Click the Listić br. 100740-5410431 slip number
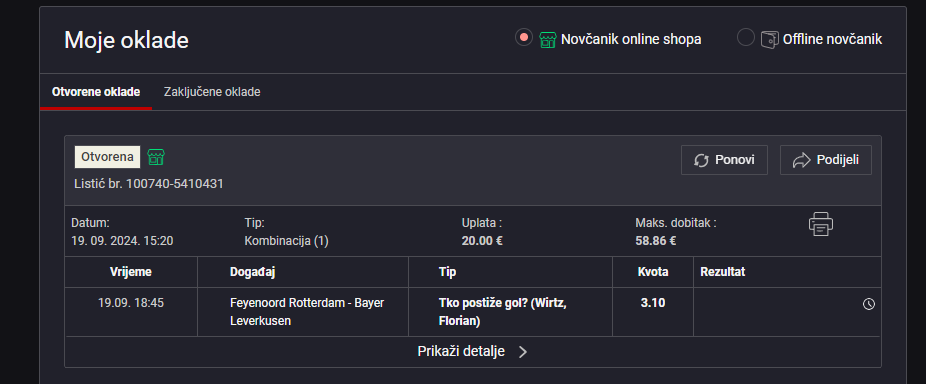This screenshot has width=926, height=384. 149,184
